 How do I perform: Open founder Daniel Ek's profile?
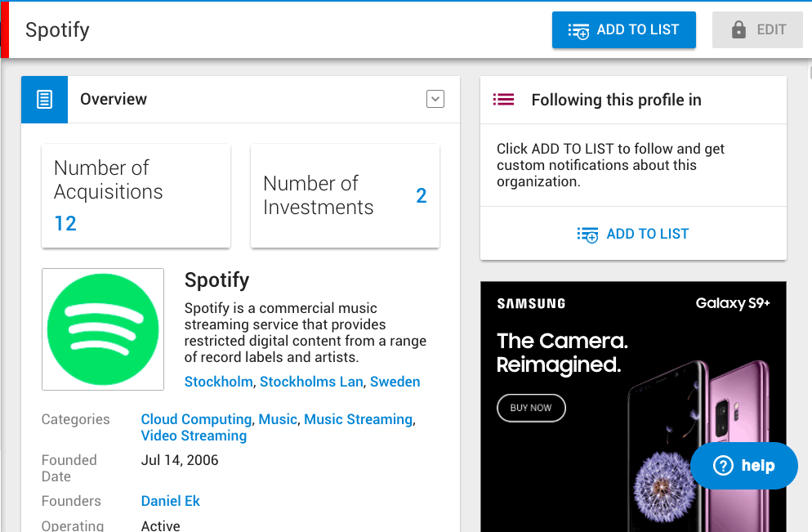click(x=171, y=501)
